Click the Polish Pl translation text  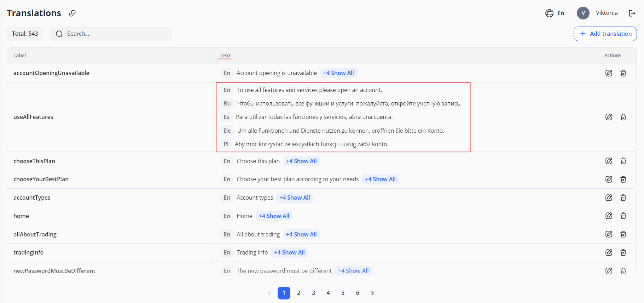coord(312,144)
